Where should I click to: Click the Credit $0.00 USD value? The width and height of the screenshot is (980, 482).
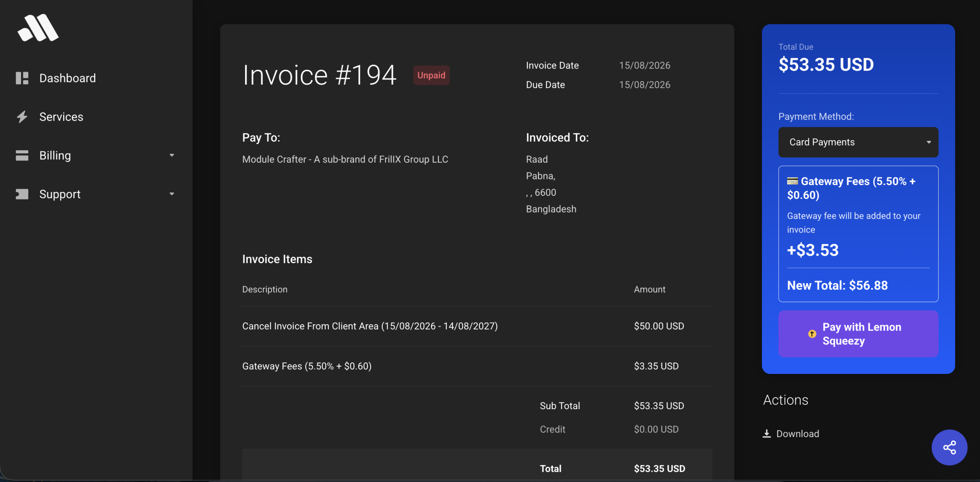pos(656,430)
